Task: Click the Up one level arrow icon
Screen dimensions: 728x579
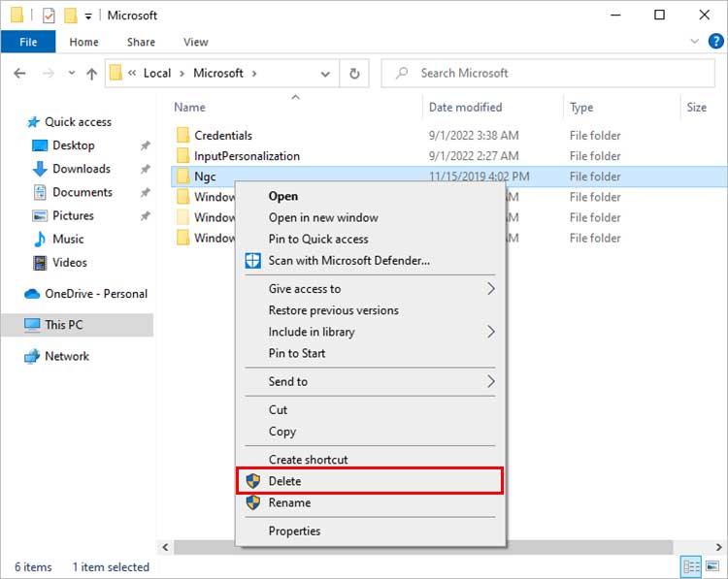Action: (92, 74)
